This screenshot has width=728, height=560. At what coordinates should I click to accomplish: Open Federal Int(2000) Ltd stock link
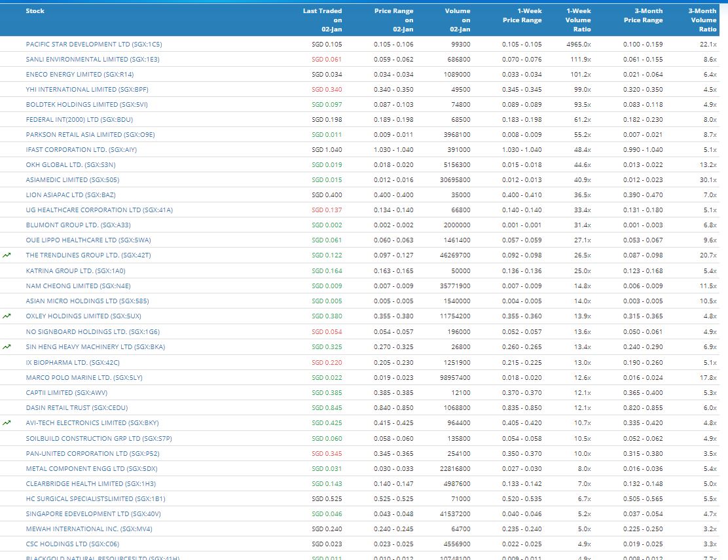[79, 120]
